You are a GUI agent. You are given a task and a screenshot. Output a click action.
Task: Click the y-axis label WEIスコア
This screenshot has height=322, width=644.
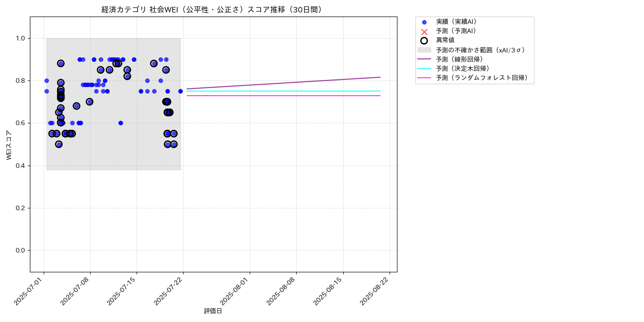coord(9,144)
